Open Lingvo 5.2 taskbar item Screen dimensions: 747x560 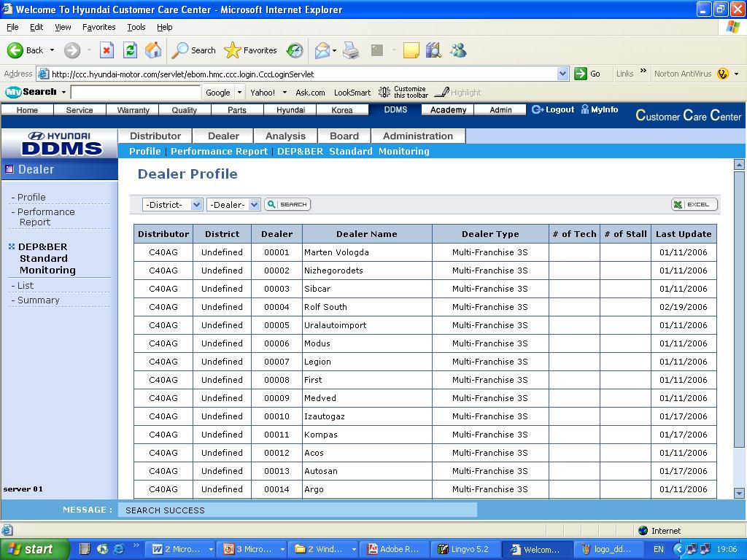(x=466, y=549)
